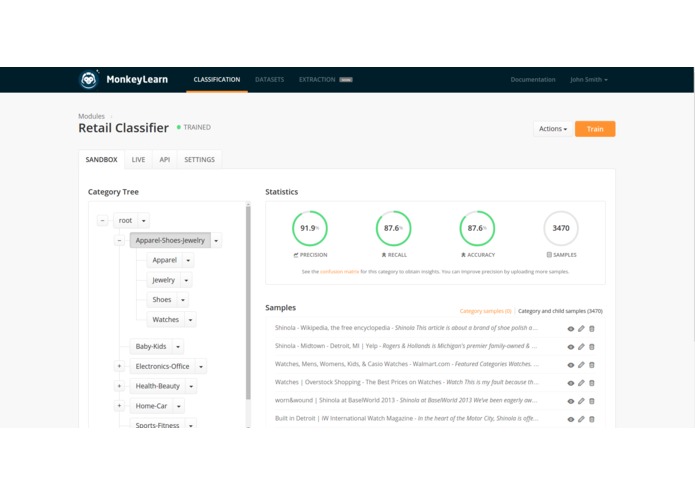This screenshot has height=494, width=695.
Task: Open the Documentation link
Action: click(533, 80)
